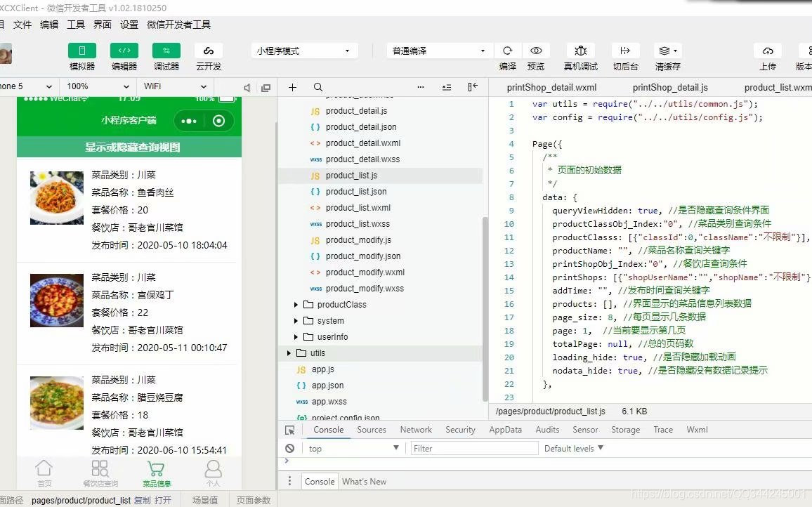Toggle the simulator (模拟器) panel
812x507 pixels.
pyautogui.click(x=81, y=51)
